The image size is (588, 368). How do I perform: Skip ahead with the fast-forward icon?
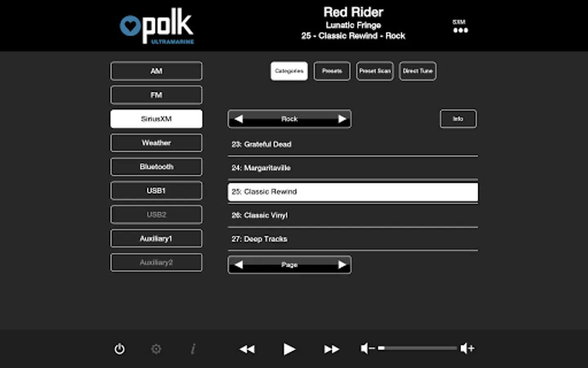(332, 349)
